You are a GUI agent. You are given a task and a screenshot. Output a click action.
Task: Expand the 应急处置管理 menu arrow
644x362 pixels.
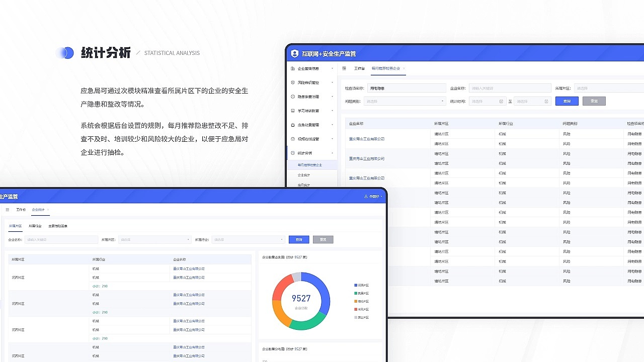pos(332,125)
